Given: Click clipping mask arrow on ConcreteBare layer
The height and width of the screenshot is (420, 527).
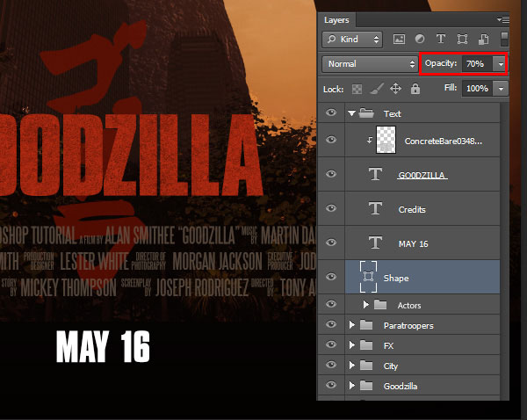Looking at the screenshot, I should tap(370, 140).
